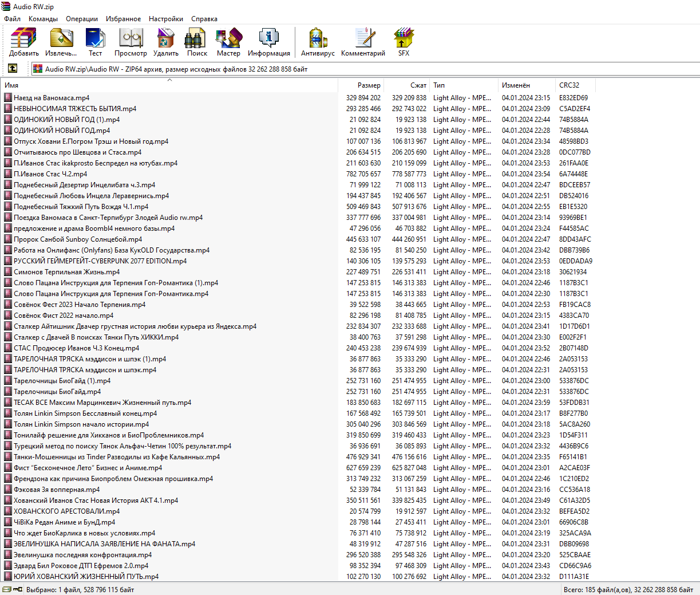Select Поднебесный Дезертир Инцелибата ч.3.mp4
This screenshot has height=595, width=700.
coord(84,184)
